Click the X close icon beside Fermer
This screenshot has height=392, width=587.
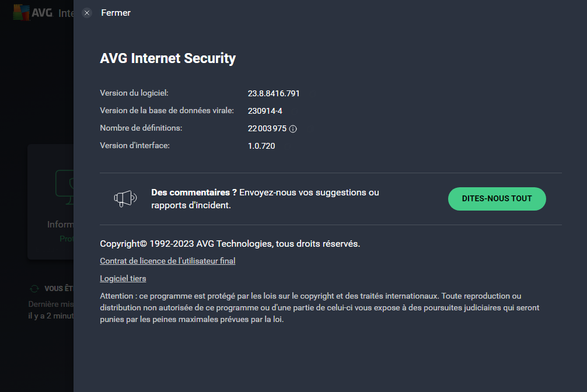88,13
